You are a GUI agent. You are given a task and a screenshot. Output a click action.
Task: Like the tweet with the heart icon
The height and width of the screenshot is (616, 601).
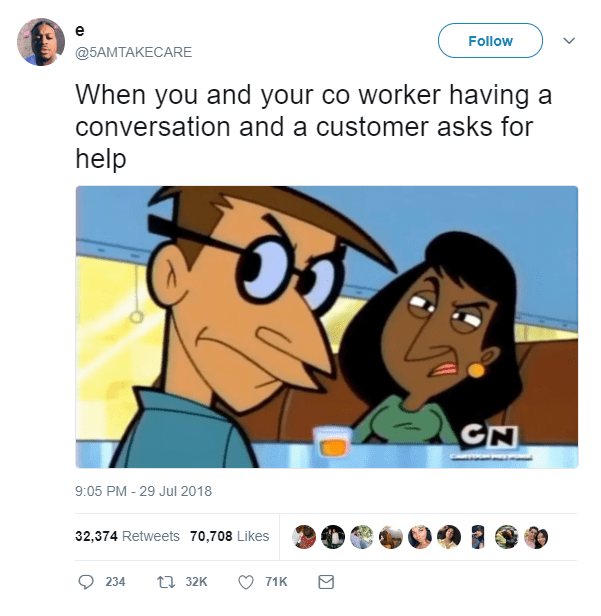[x=246, y=582]
